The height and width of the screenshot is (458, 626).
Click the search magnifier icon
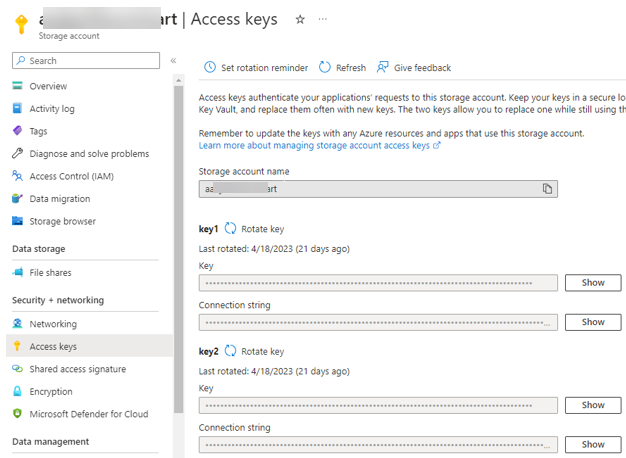click(21, 60)
